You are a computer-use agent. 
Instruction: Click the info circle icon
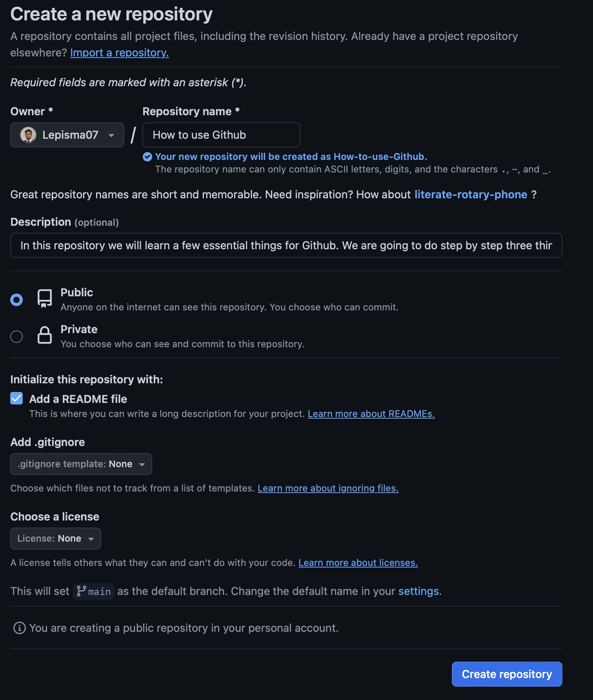(x=20, y=628)
